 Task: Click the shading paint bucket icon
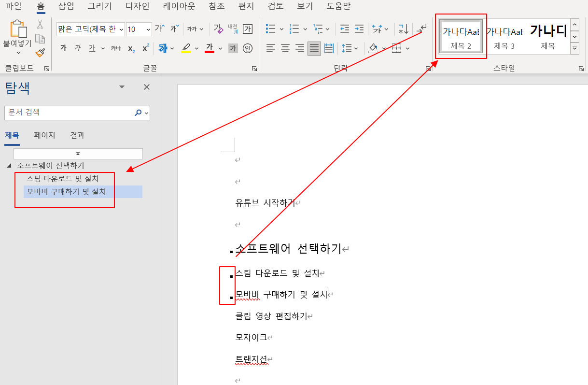pos(373,48)
